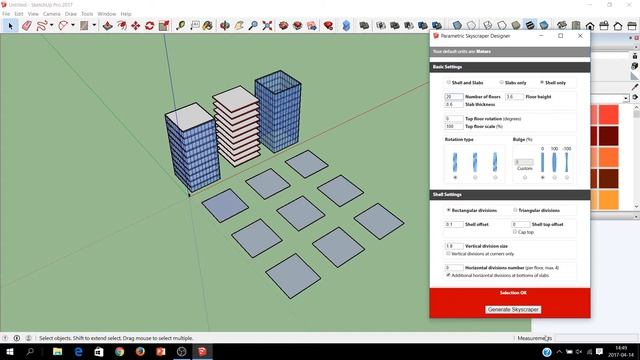Click the Vertical division size field
Image resolution: width=640 pixels, height=360 pixels.
pyautogui.click(x=454, y=246)
